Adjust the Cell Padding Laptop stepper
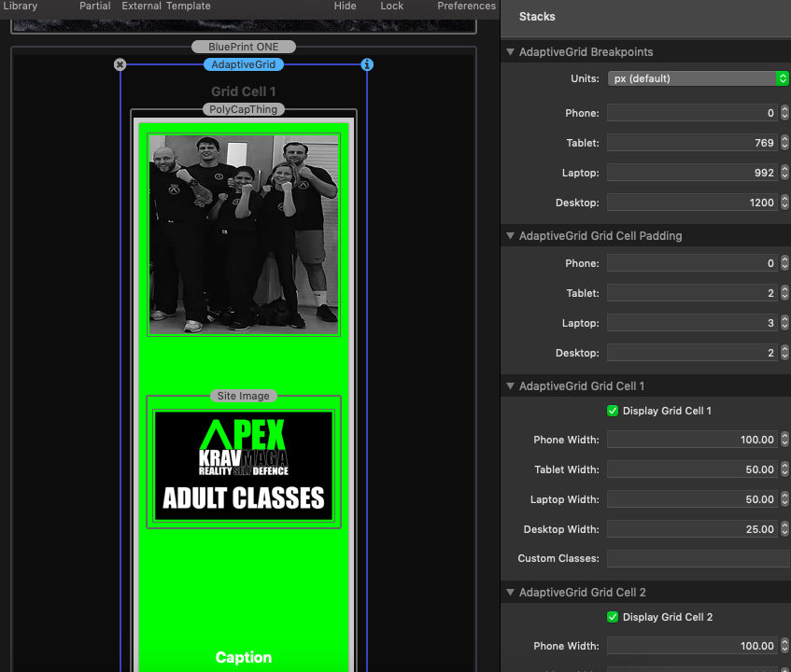 (x=784, y=323)
